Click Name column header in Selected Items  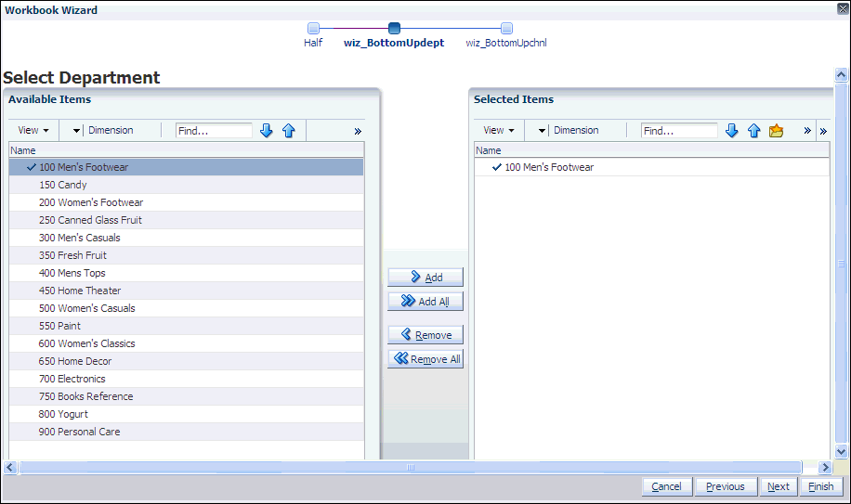coord(652,150)
